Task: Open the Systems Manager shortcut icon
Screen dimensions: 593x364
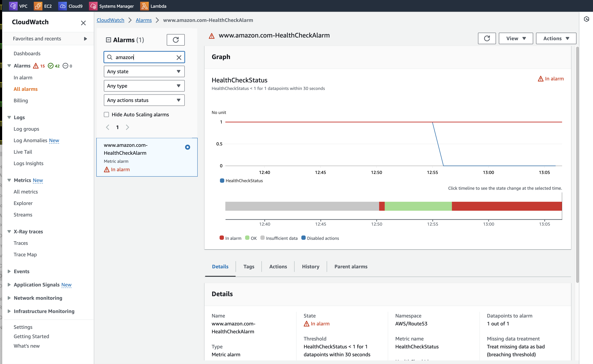Action: [93, 6]
